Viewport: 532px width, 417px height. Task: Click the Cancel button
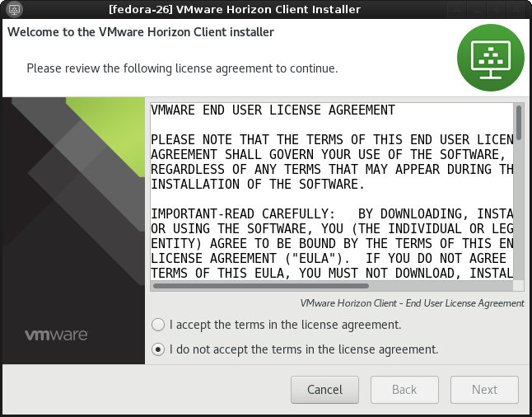click(x=324, y=390)
